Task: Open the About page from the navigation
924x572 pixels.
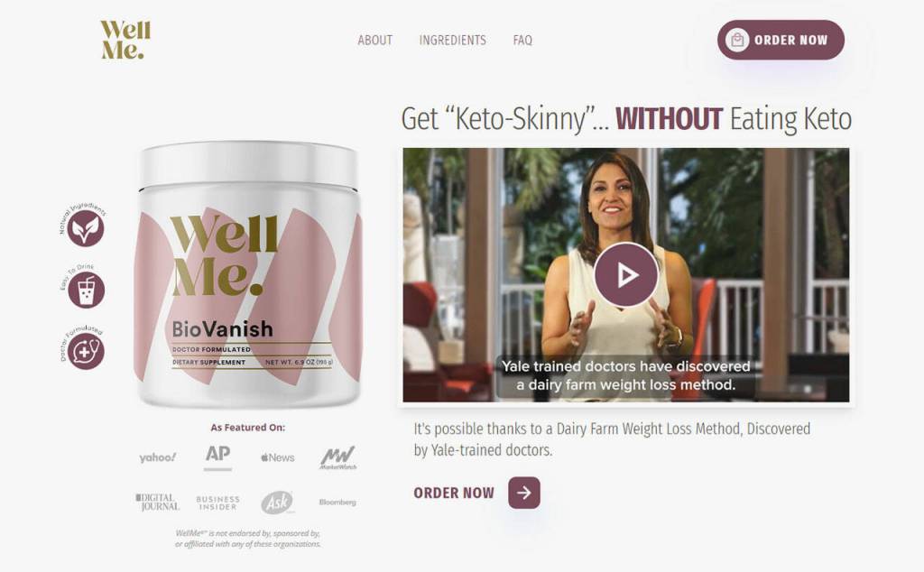Action: point(374,40)
